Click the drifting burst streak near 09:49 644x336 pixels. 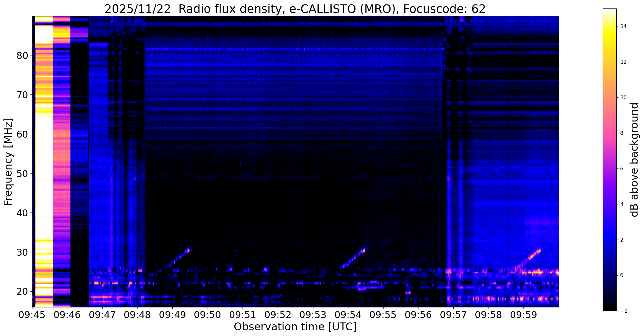click(178, 258)
